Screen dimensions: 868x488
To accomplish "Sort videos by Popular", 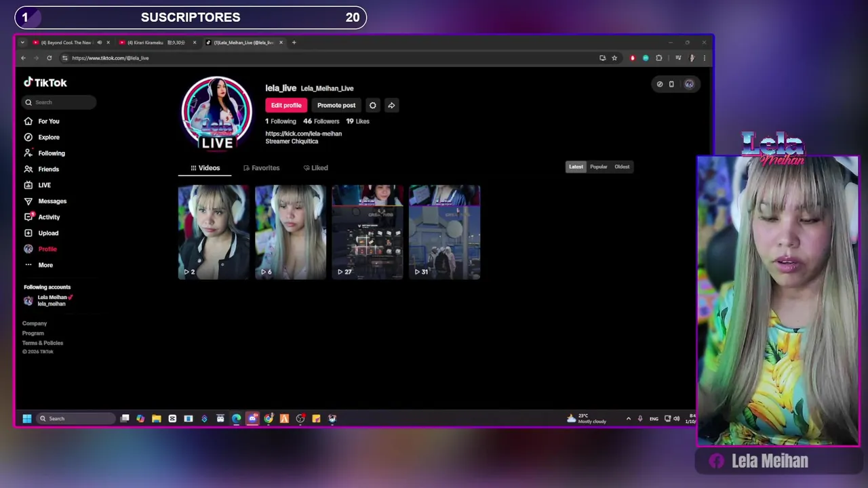I will pyautogui.click(x=599, y=167).
